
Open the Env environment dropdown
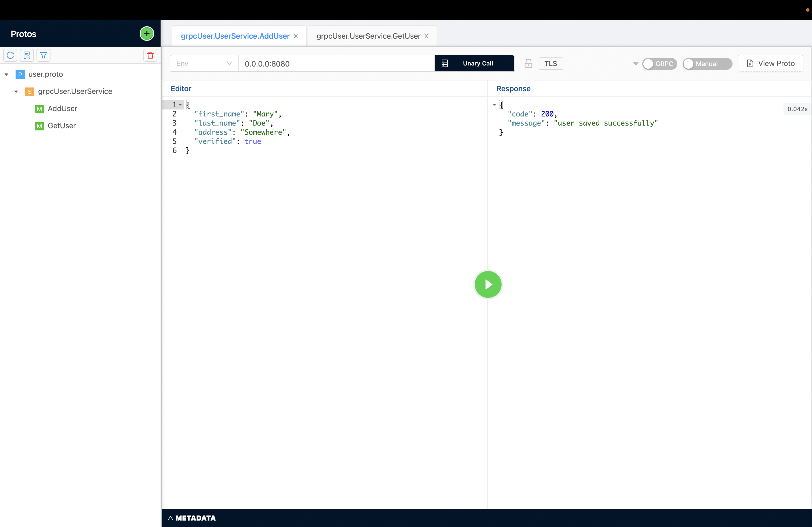[204, 63]
